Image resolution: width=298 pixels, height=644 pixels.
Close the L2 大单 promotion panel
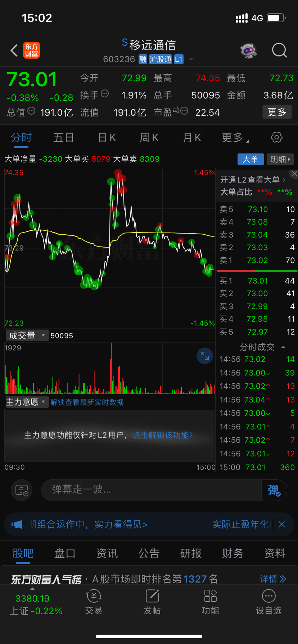[x=294, y=174]
